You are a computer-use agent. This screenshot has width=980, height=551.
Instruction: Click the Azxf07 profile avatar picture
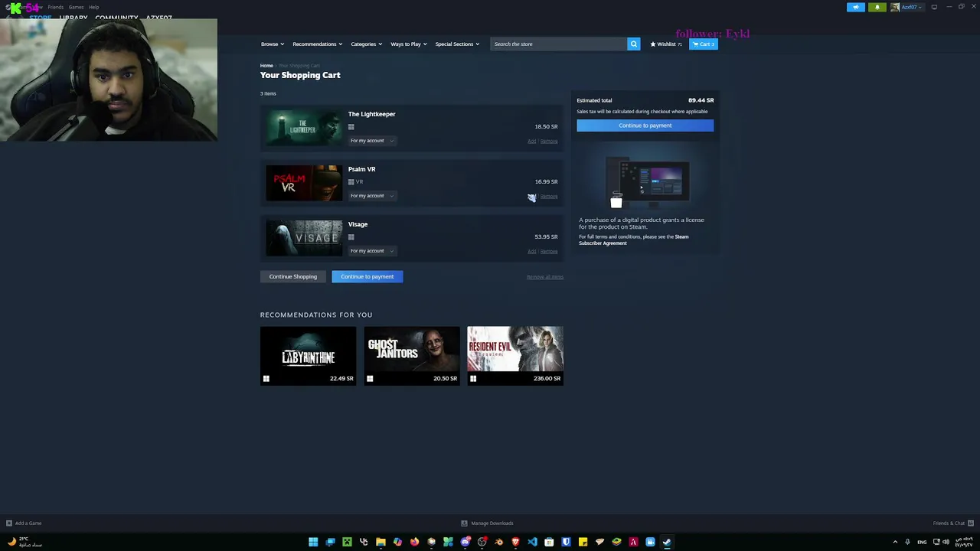tap(895, 7)
